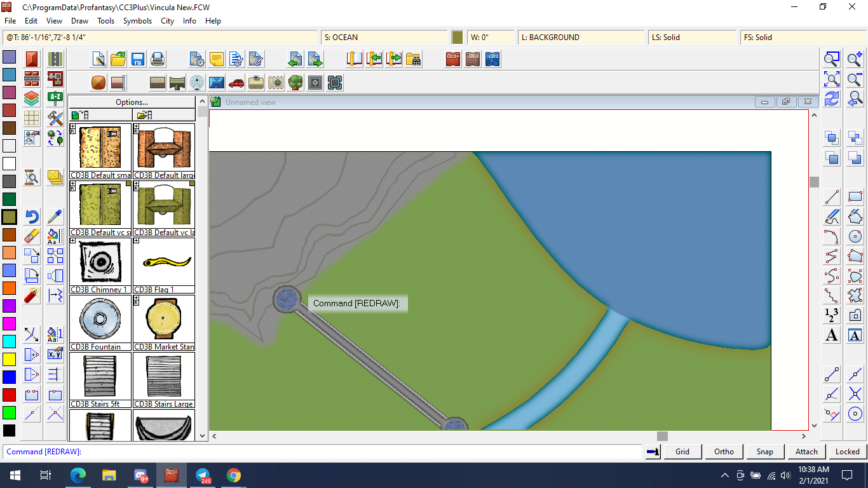Screen dimensions: 868x488
Task: Open the Edit menu
Action: coord(31,21)
